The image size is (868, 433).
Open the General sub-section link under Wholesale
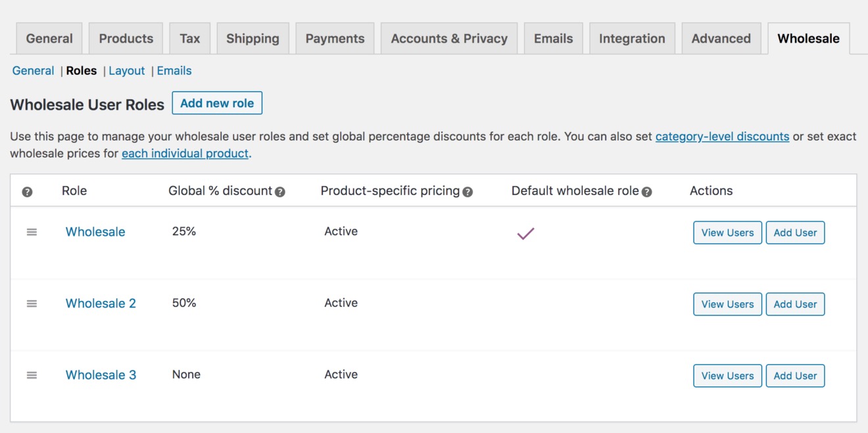[x=33, y=71]
